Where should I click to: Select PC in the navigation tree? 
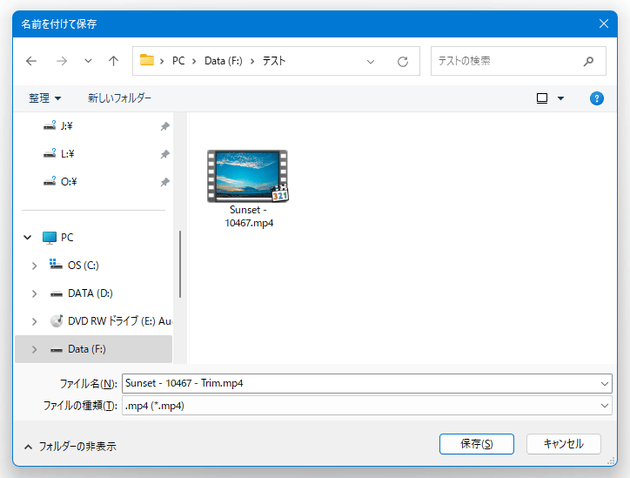67,237
